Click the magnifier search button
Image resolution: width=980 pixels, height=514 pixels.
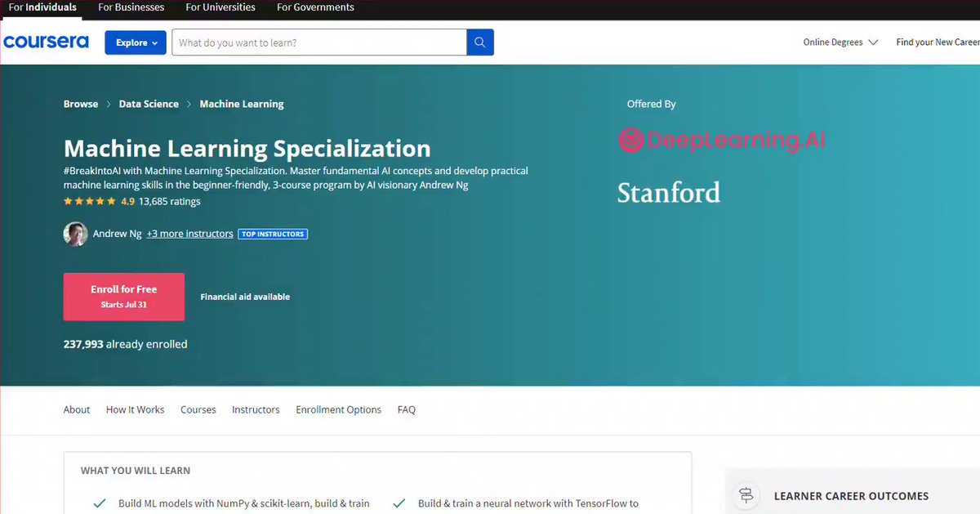point(480,42)
